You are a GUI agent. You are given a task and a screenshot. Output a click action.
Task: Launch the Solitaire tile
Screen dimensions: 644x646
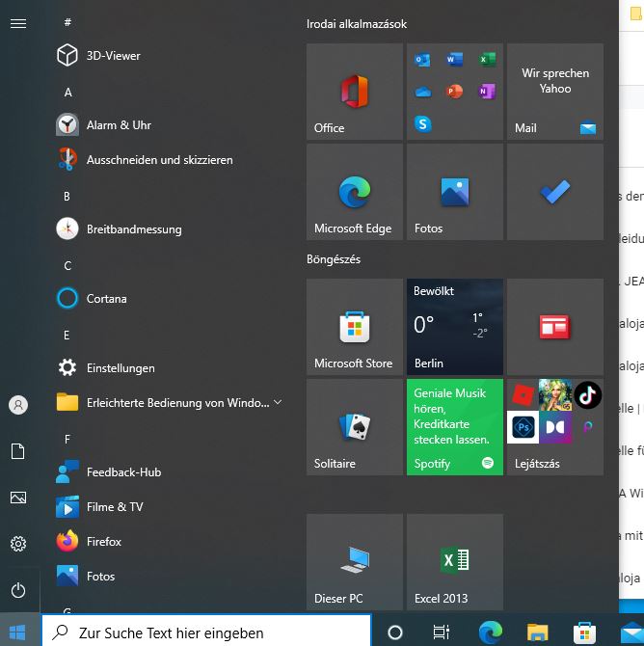pos(355,427)
